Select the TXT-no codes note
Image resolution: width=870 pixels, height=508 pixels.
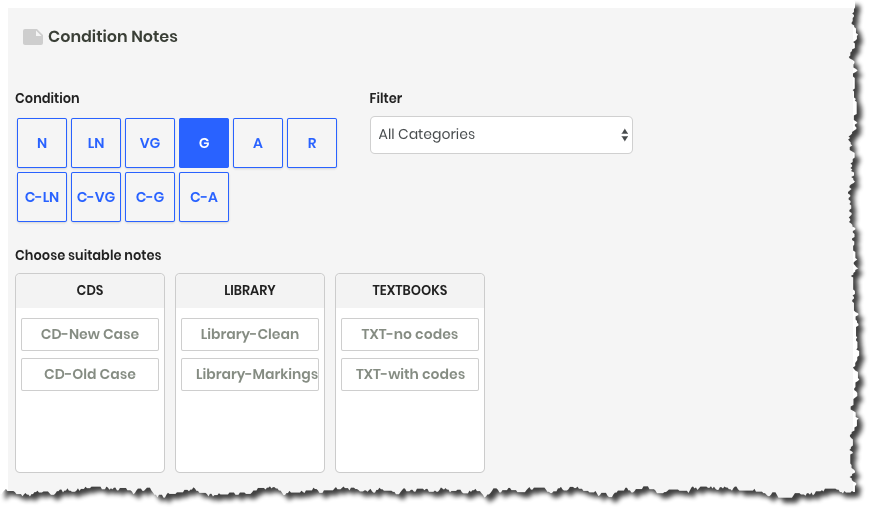(x=409, y=334)
